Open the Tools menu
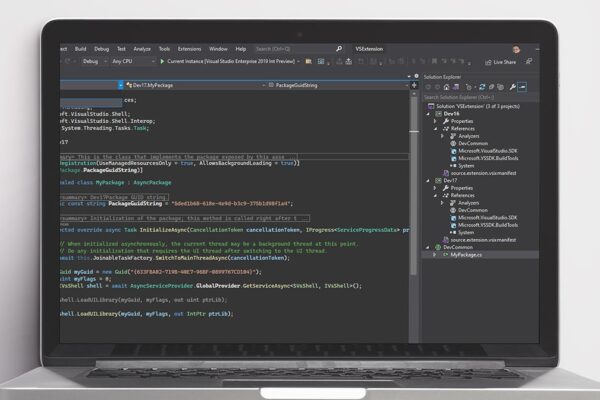 point(164,49)
